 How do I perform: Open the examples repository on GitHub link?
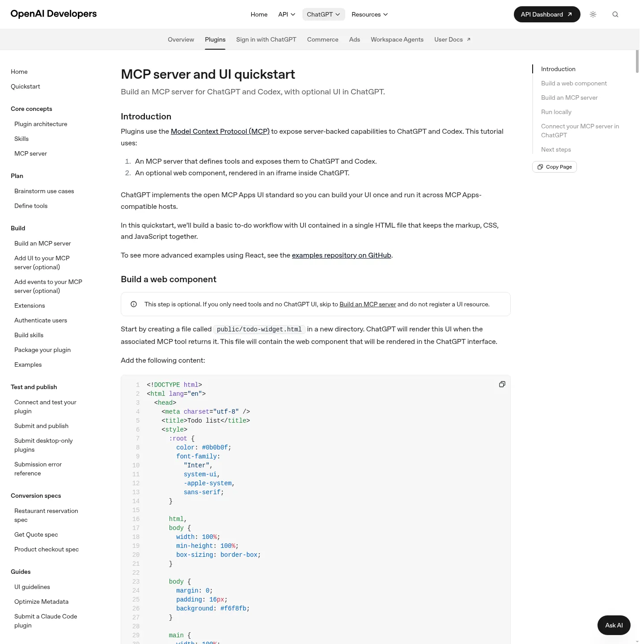(342, 255)
